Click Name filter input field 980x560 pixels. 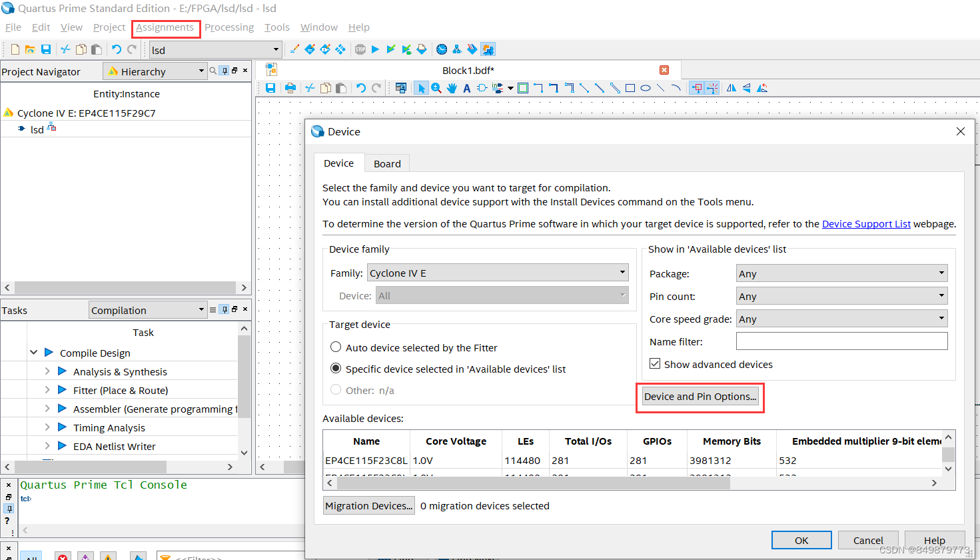click(x=842, y=341)
